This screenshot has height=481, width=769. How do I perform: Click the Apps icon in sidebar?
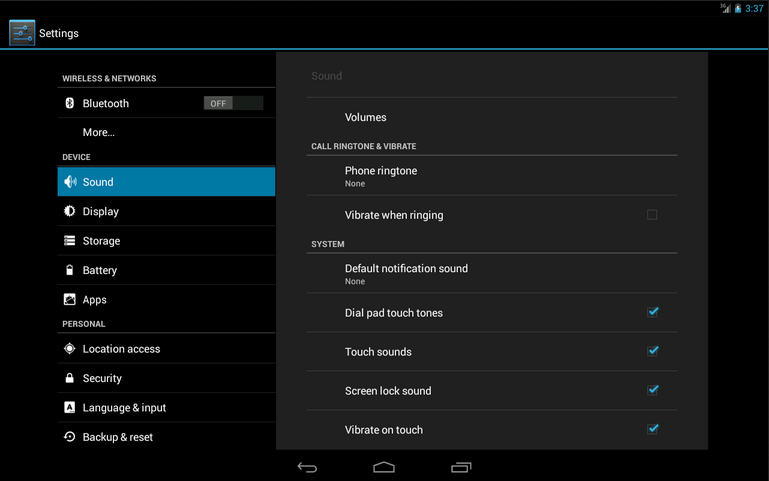click(70, 299)
